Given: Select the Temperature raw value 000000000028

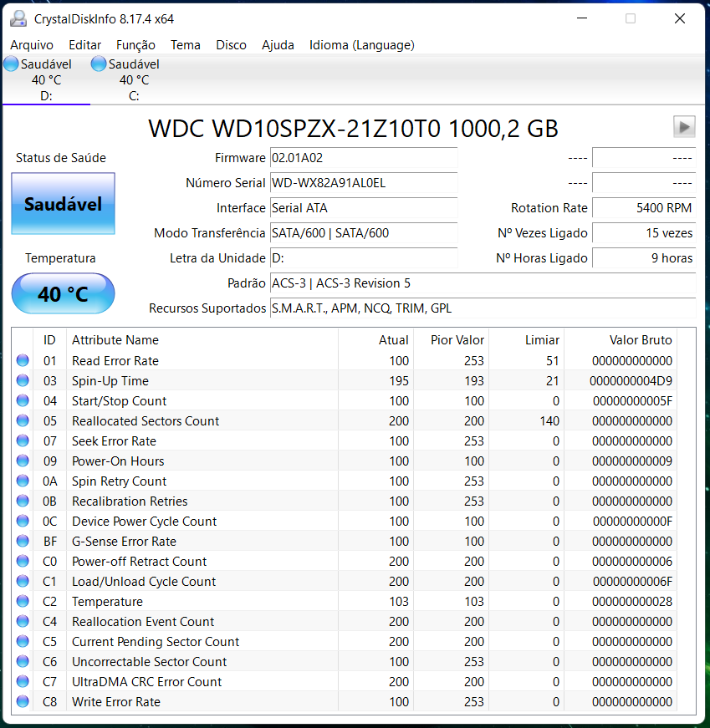Looking at the screenshot, I should click(632, 602).
